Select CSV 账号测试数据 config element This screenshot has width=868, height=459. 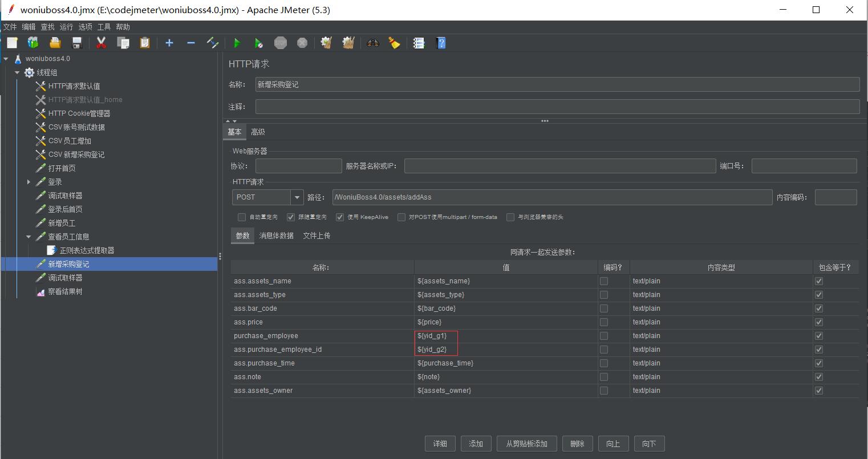click(x=76, y=127)
